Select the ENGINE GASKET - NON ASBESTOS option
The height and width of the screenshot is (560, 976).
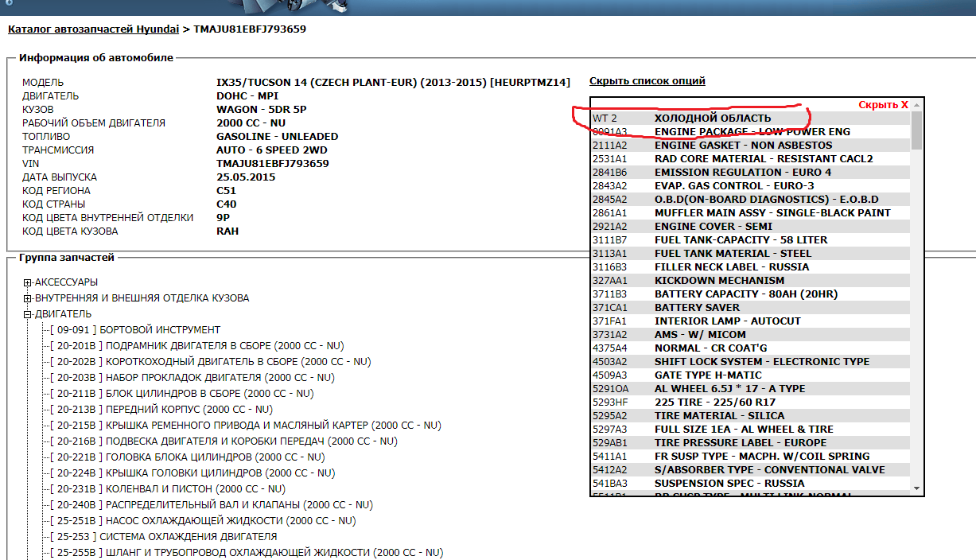tap(751, 146)
